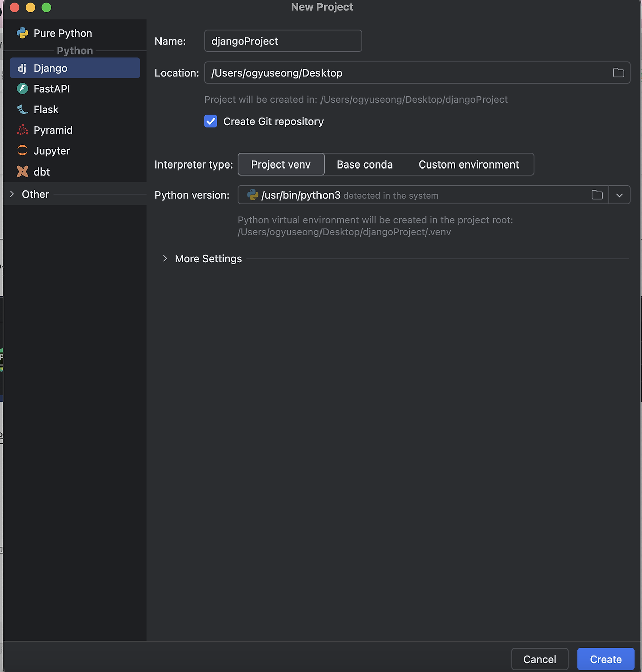Click the red Pyramid icon

pyautogui.click(x=22, y=130)
